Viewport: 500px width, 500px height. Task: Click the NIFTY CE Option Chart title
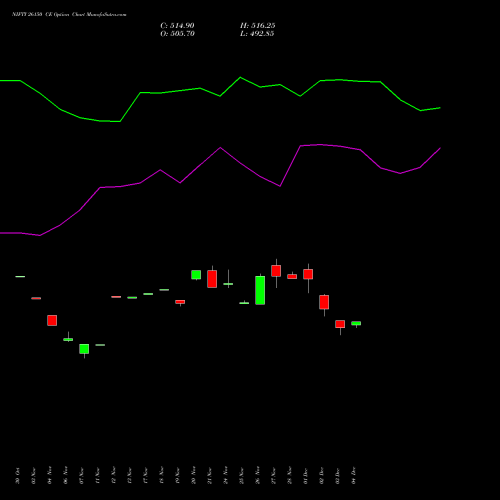pyautogui.click(x=69, y=14)
